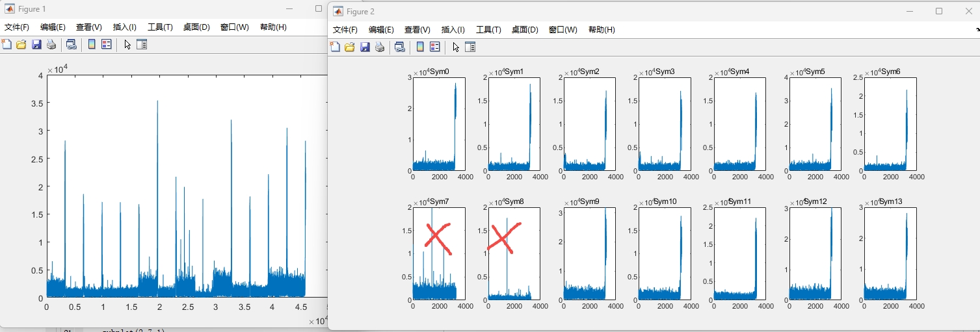This screenshot has height=332, width=980.
Task: Open 工具(T) menu in Figure 2
Action: pos(488,30)
